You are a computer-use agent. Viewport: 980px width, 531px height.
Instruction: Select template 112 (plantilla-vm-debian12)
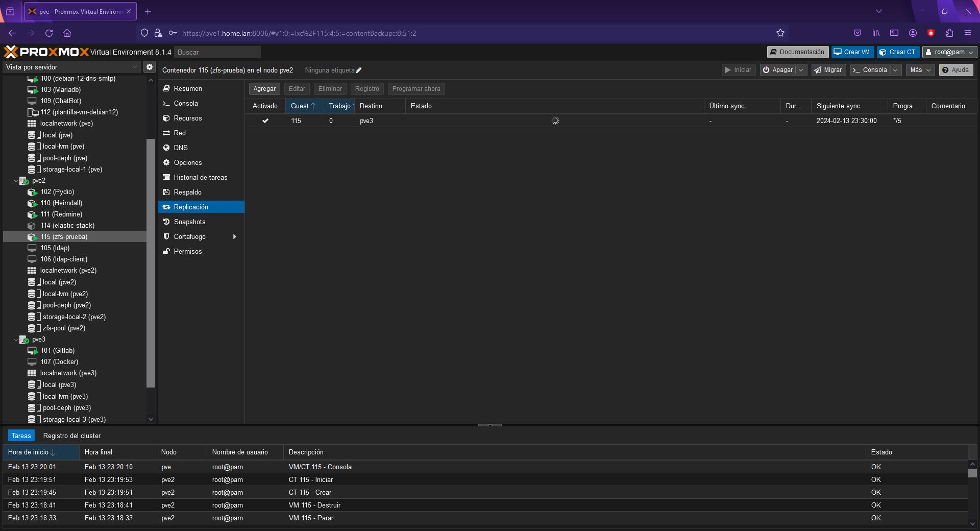(79, 112)
